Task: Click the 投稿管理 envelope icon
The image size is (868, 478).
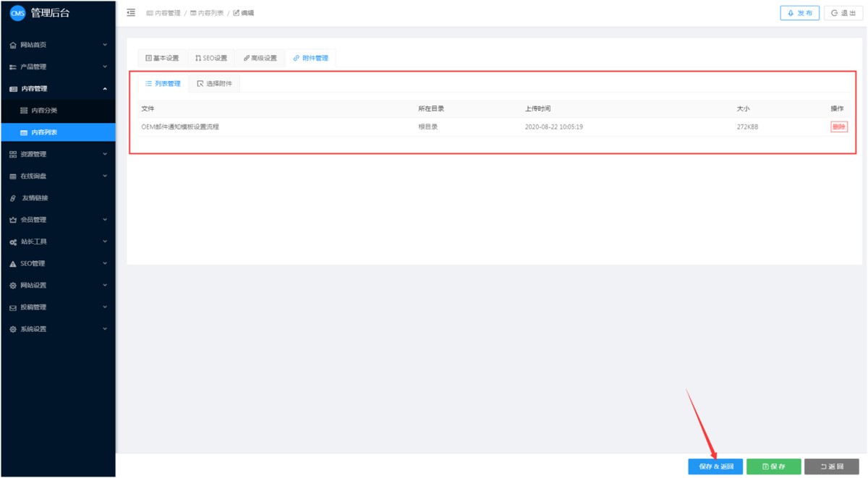Action: coord(13,307)
